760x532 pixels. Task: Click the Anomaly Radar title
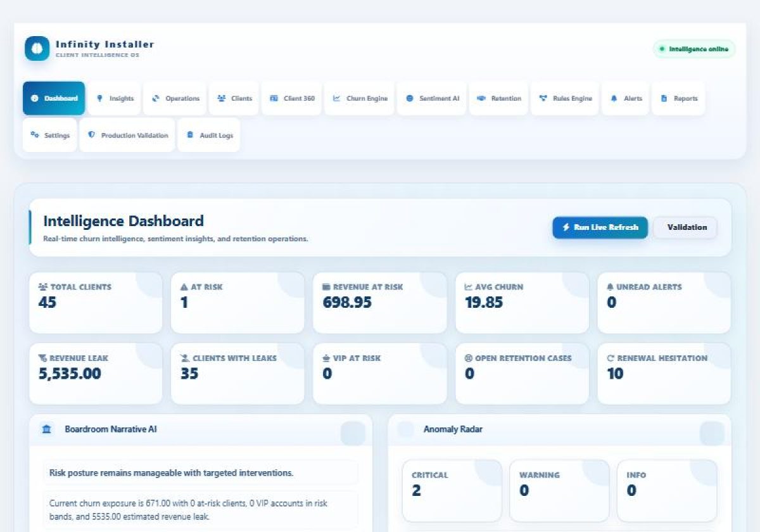[x=453, y=429]
